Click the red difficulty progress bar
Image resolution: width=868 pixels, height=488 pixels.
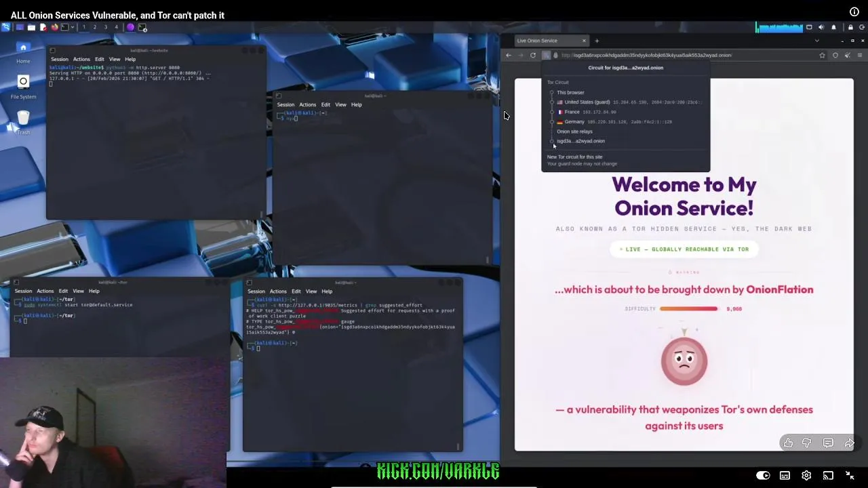tap(688, 309)
